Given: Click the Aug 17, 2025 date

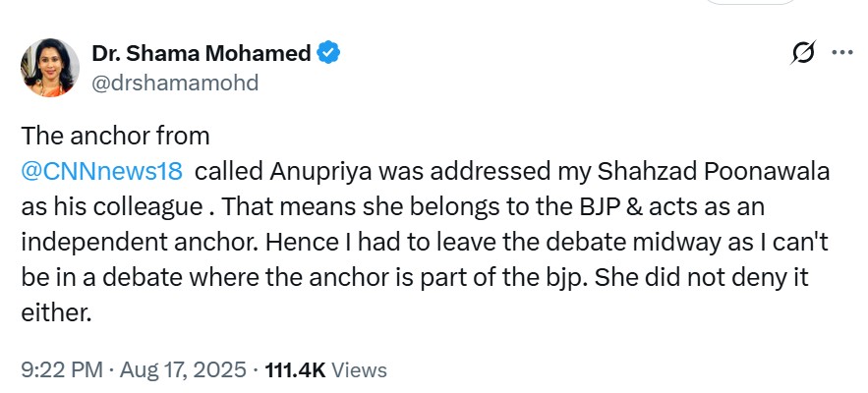Looking at the screenshot, I should 188,369.
